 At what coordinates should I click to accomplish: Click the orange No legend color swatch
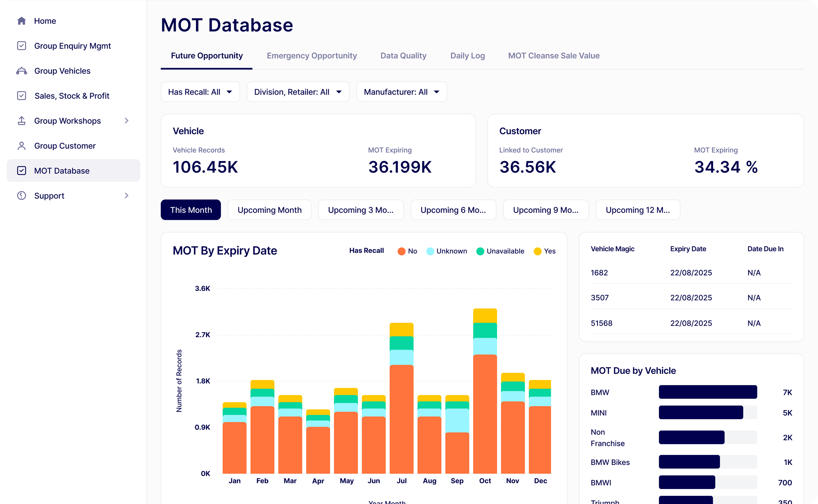tap(401, 251)
